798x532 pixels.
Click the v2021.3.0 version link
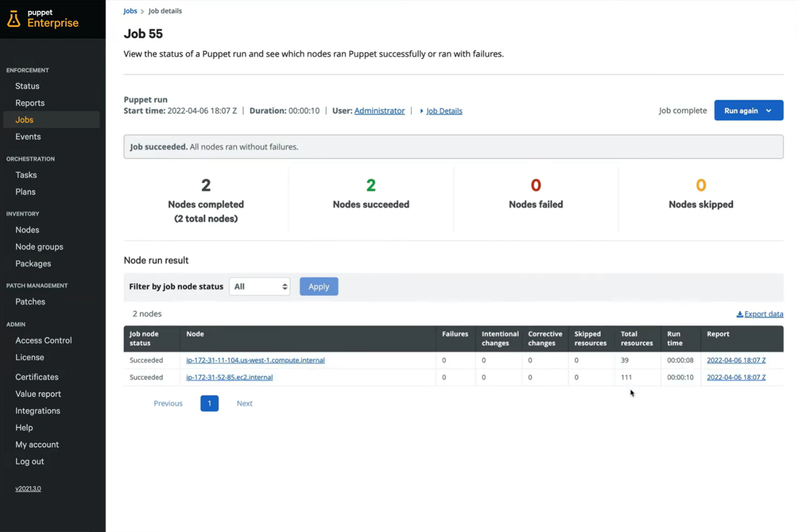point(27,488)
